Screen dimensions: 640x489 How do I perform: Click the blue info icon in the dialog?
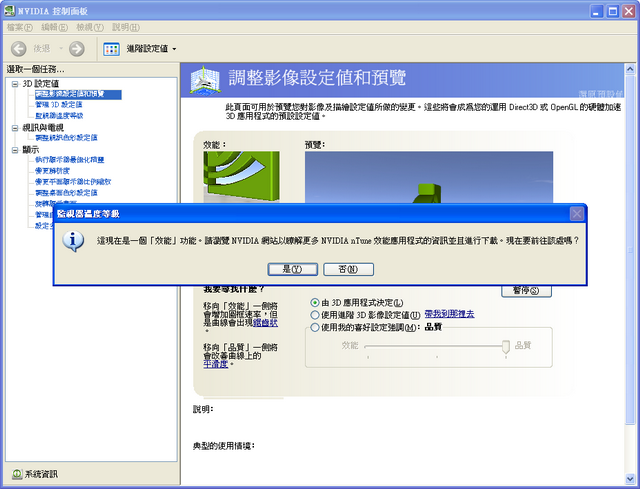pos(73,241)
